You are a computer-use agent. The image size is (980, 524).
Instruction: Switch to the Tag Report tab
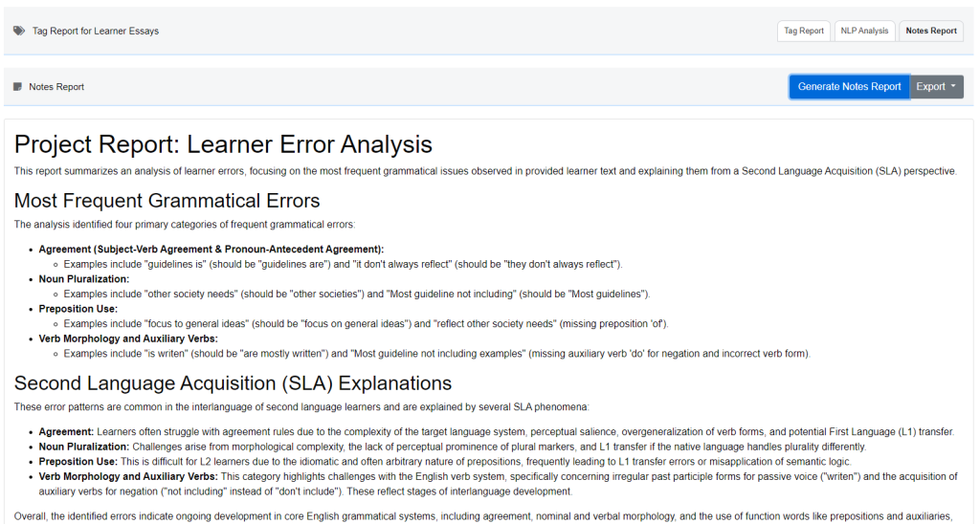click(x=803, y=31)
